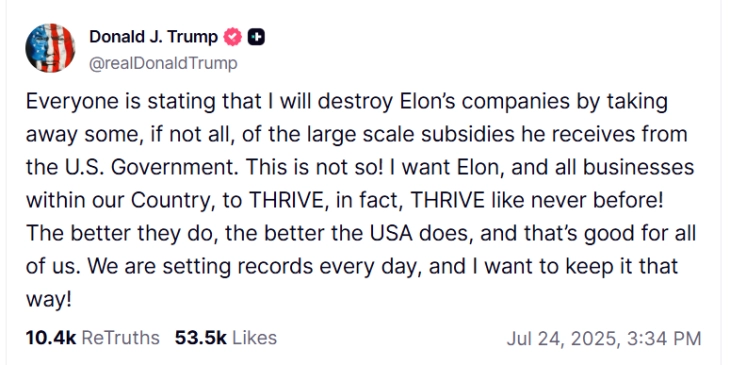Click the red verified checkmark badge
Image resolution: width=730 pixels, height=365 pixels.
tap(233, 37)
